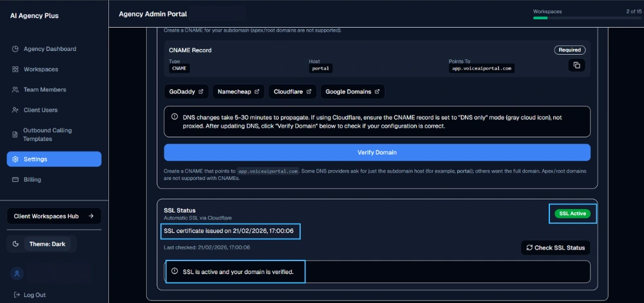
Task: Click the Workspaces grid icon
Action: (15, 69)
